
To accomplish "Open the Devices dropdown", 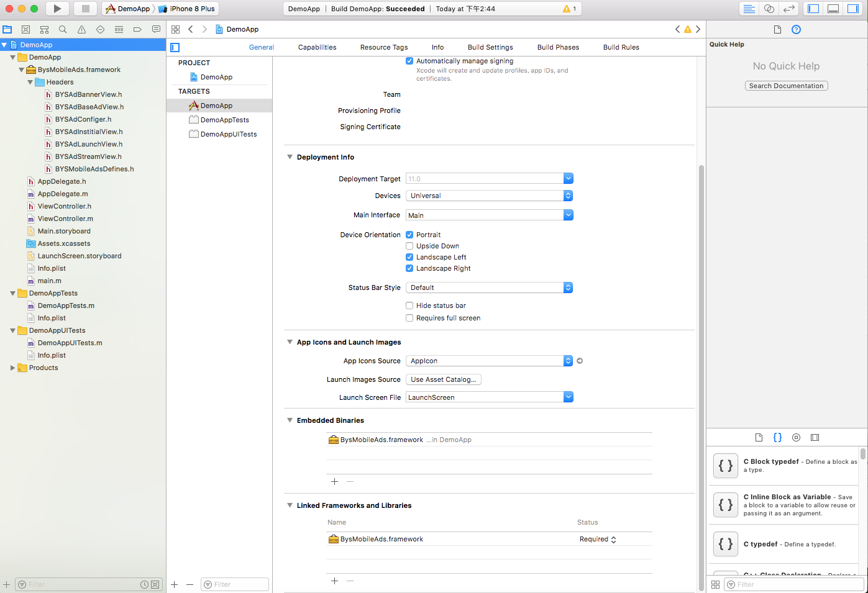I will coord(489,196).
